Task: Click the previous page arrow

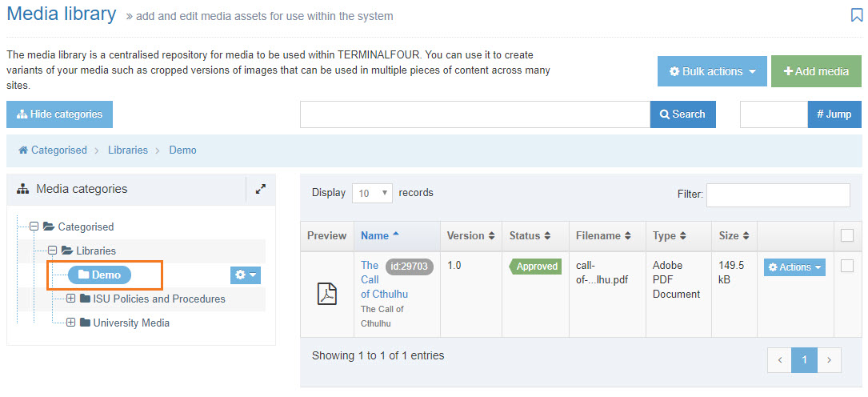Action: [x=779, y=360]
